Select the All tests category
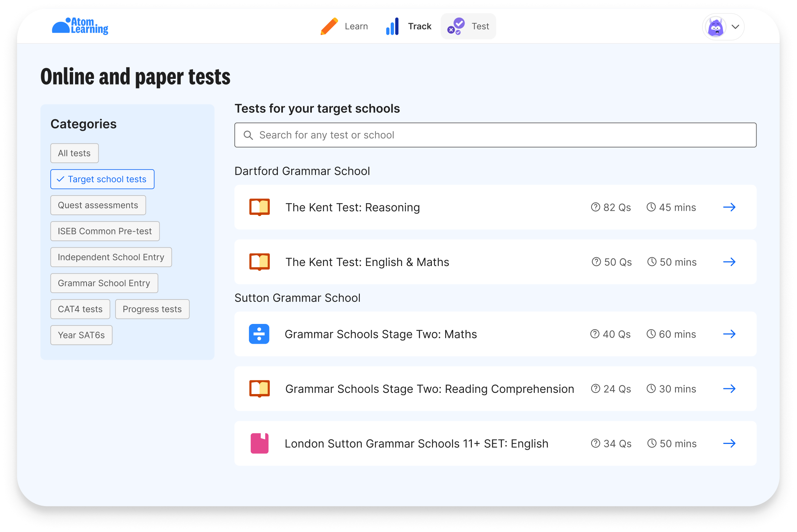The image size is (797, 532). (x=74, y=153)
